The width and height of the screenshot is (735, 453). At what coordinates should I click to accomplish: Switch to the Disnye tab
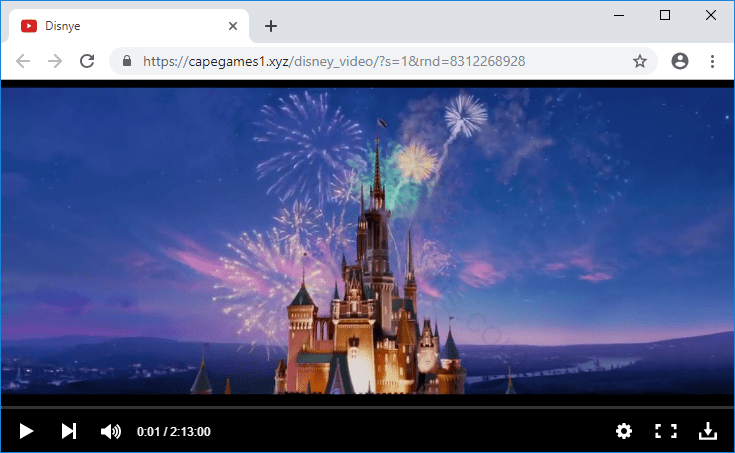[127, 26]
